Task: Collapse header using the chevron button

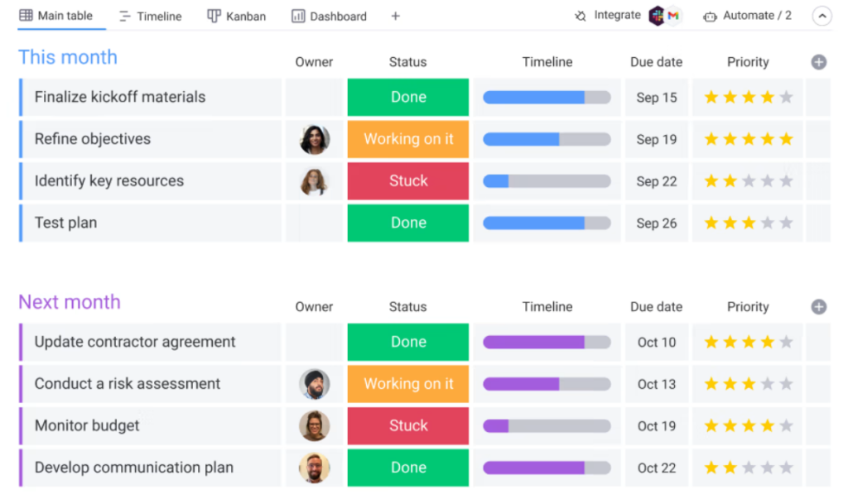Action: point(821,16)
